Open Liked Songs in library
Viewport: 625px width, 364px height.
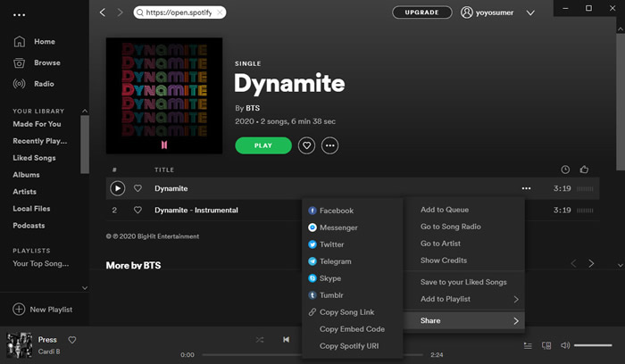(34, 158)
